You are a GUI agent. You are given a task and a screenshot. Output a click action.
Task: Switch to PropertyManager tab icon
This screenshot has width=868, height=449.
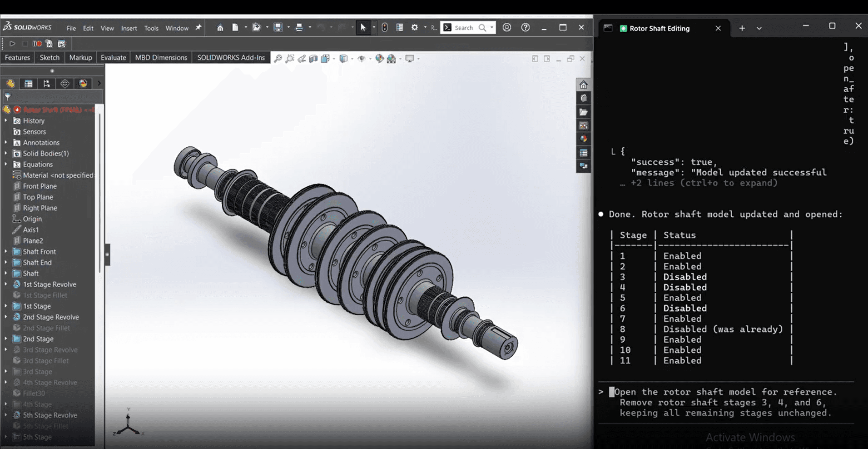(29, 84)
